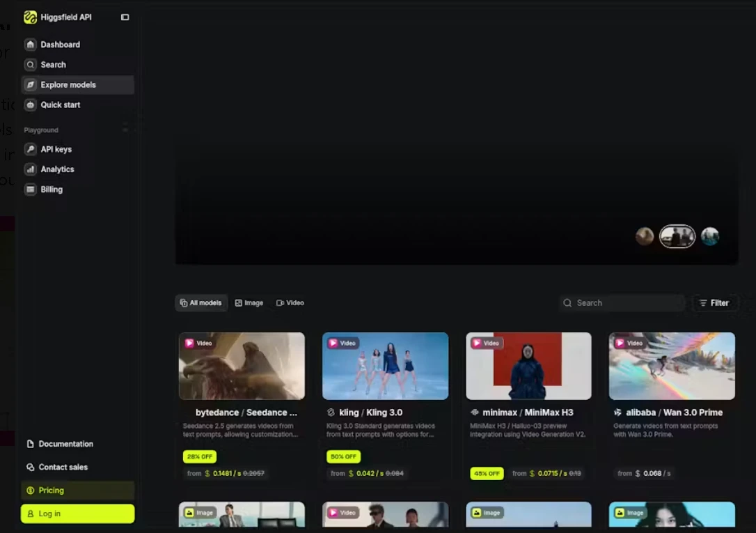
Task: Click the 45% OFF discount badge
Action: (487, 473)
